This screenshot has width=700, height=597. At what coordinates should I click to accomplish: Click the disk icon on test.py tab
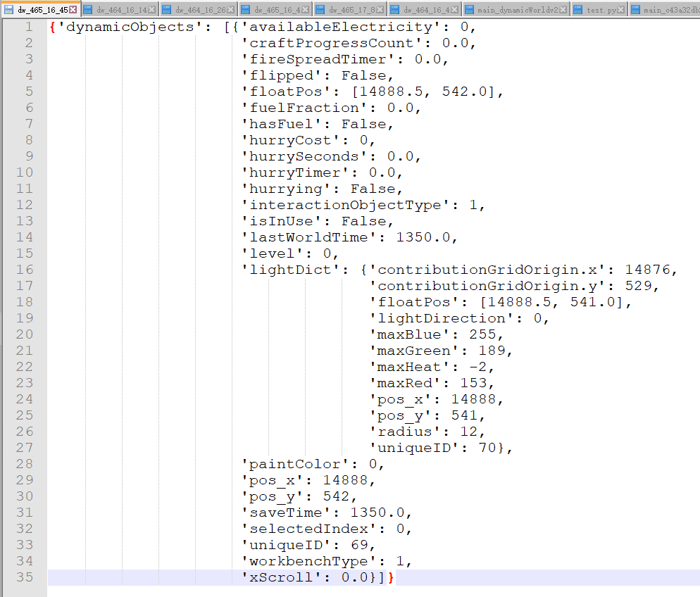coord(577,9)
